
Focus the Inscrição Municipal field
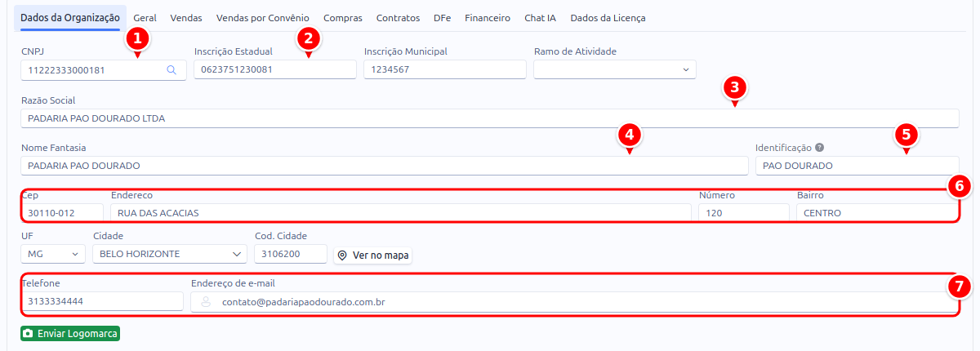445,70
